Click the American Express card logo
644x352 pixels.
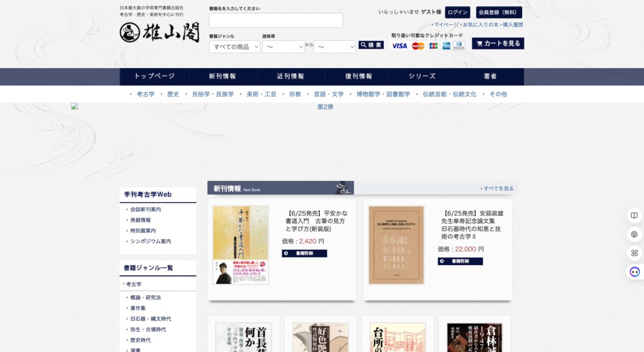(x=446, y=46)
